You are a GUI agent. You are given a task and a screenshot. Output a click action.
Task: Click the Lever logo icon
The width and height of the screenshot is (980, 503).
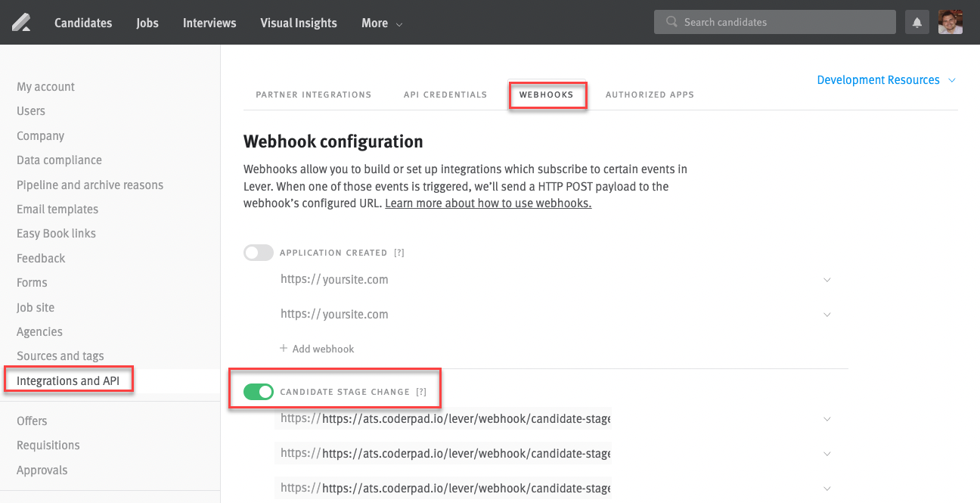(21, 23)
